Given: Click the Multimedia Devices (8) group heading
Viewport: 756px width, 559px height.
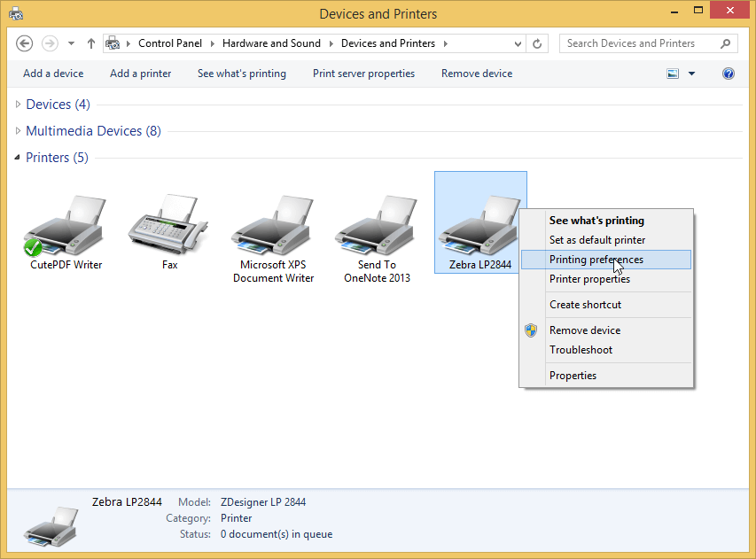Looking at the screenshot, I should 93,130.
